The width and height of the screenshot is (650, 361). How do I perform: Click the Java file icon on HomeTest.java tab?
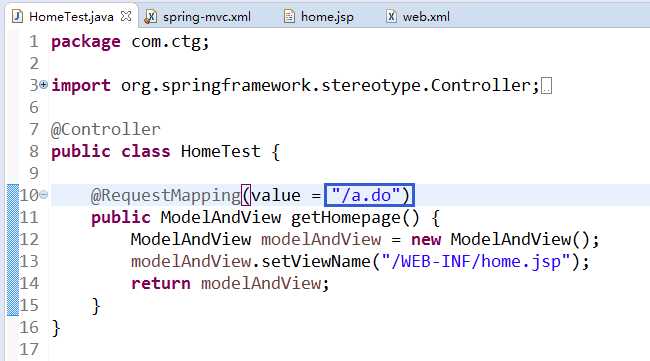(x=17, y=16)
